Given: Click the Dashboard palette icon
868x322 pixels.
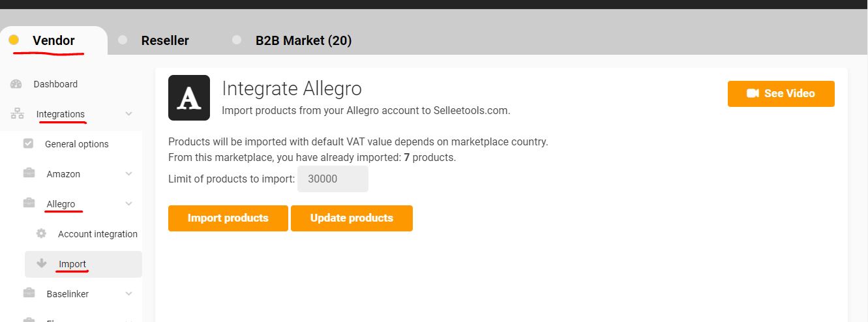Looking at the screenshot, I should (x=16, y=84).
